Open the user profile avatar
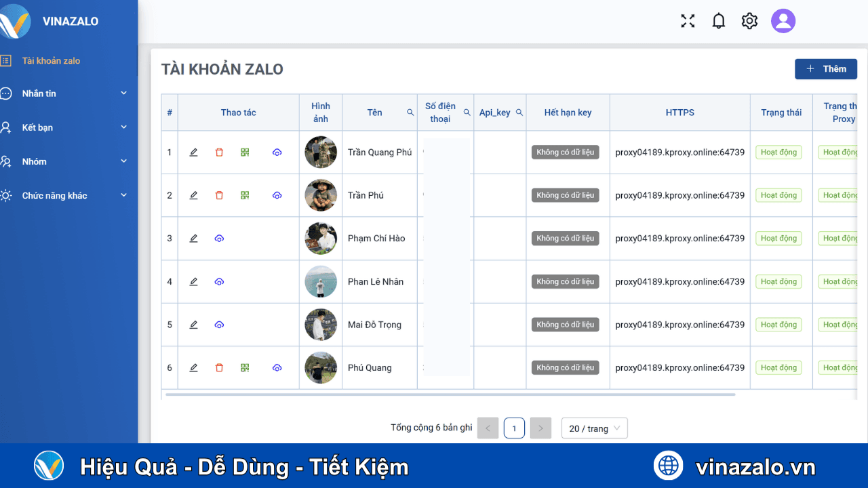Image resolution: width=868 pixels, height=488 pixels. 783,21
